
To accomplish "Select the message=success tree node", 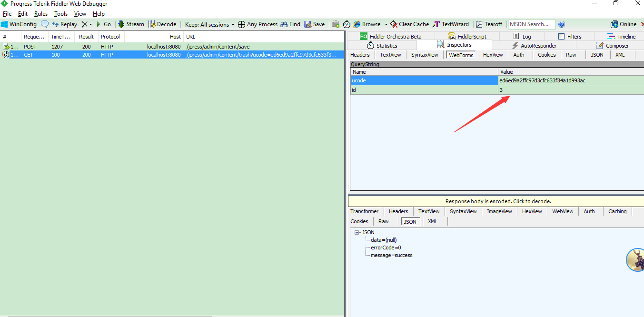I will (392, 256).
